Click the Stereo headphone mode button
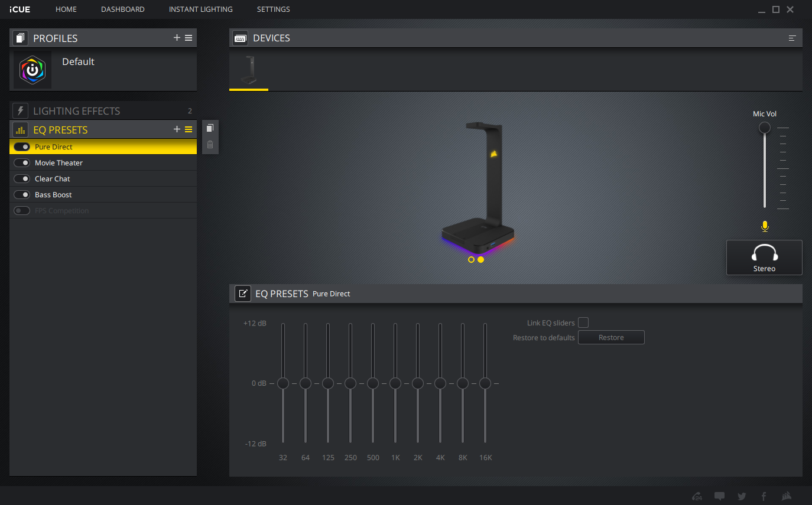This screenshot has height=505, width=812. coord(764,258)
